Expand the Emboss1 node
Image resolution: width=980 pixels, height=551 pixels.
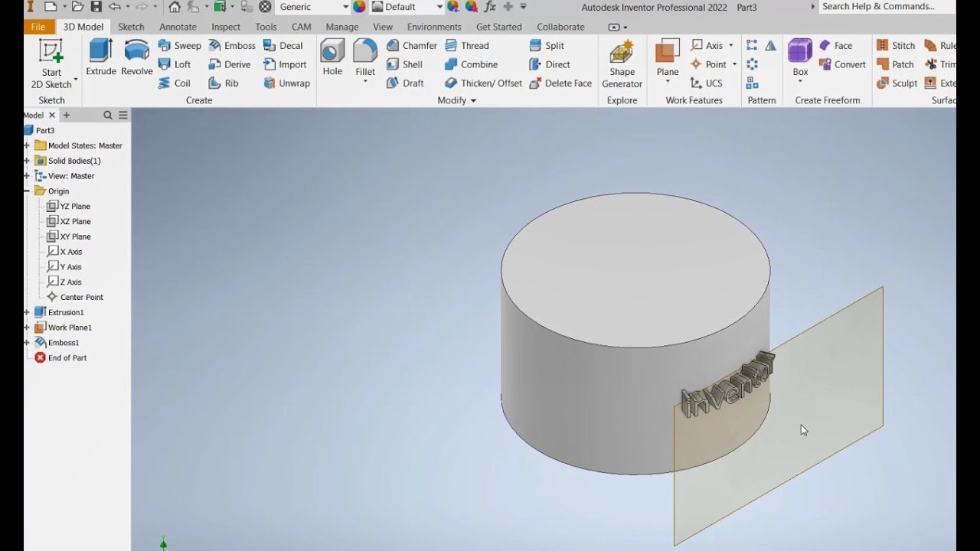[x=27, y=343]
